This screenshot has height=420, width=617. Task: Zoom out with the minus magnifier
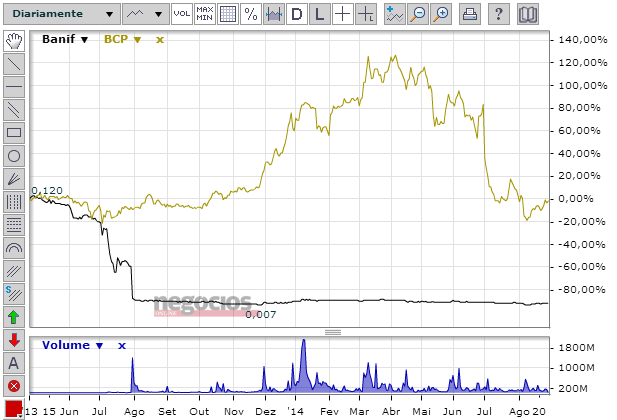point(418,14)
